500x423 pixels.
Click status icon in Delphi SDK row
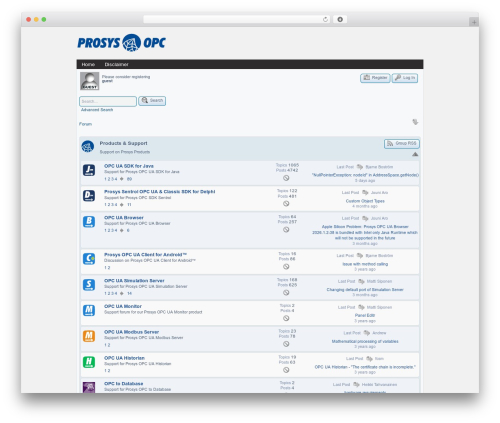[286, 204]
